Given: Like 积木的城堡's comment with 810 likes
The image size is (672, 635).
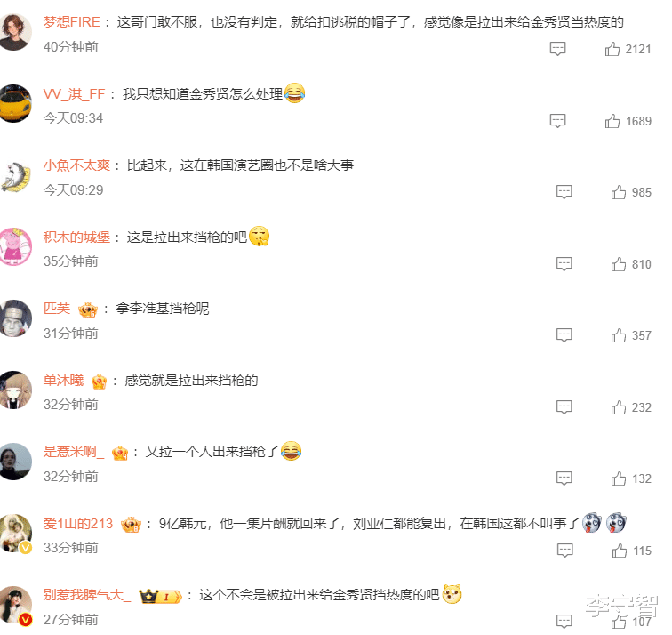Looking at the screenshot, I should click(x=619, y=264).
